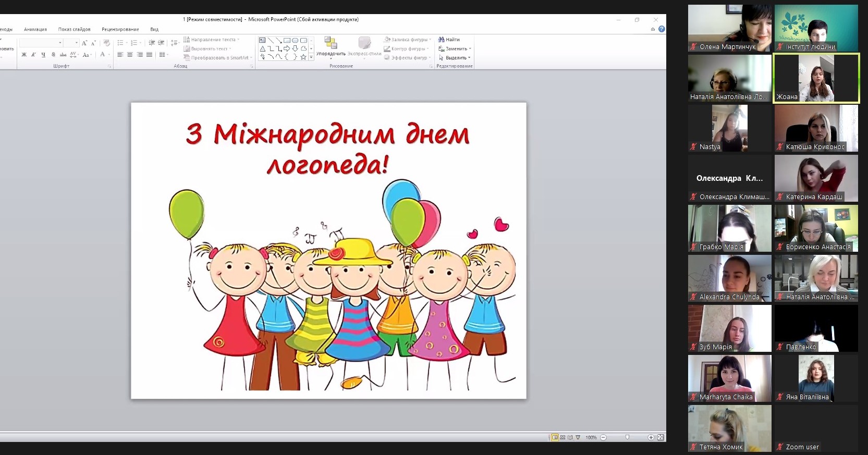
Task: Open the Выделить select dropdown
Action: (x=455, y=58)
